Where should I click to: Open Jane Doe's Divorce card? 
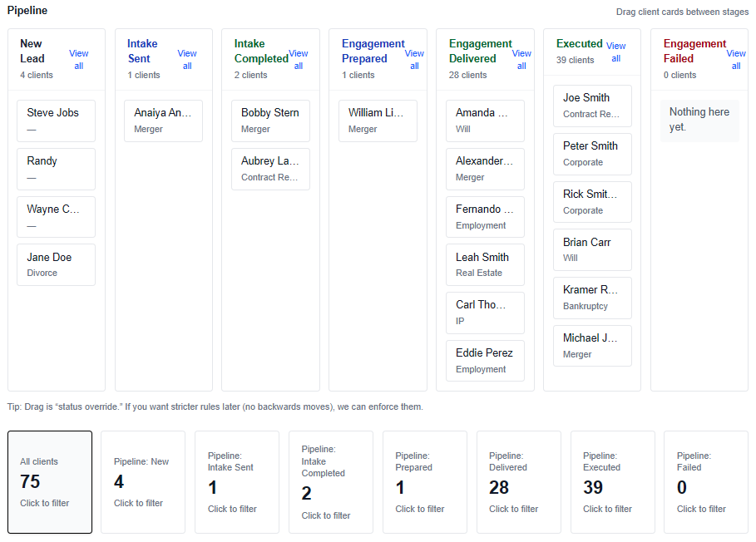(x=56, y=264)
